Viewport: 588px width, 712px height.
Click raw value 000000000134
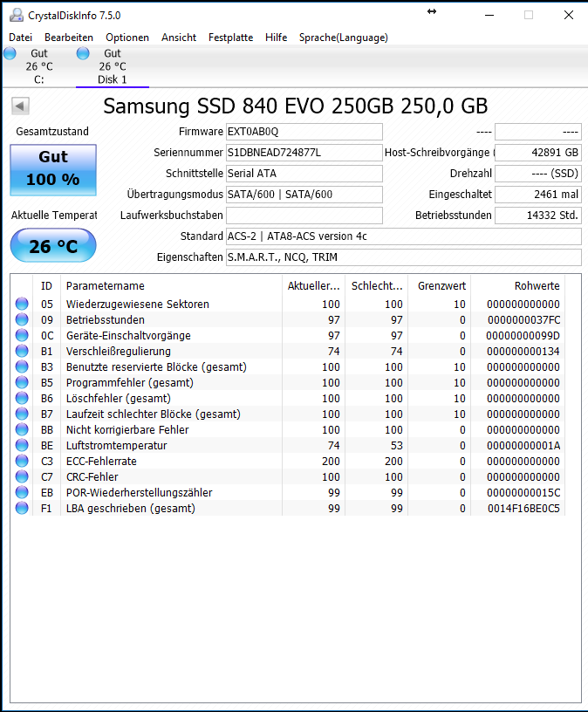click(x=523, y=351)
